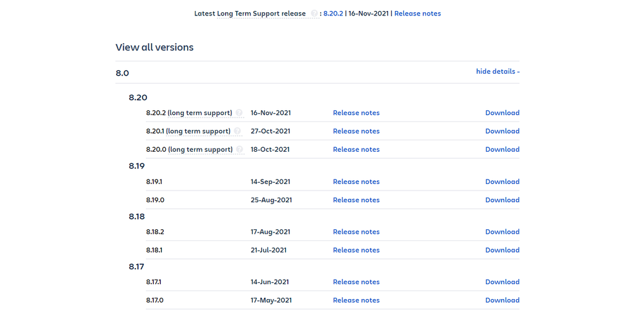Screen dimensions: 644x310
Task: Click the date 21-Jul-2021
Action: tap(268, 250)
